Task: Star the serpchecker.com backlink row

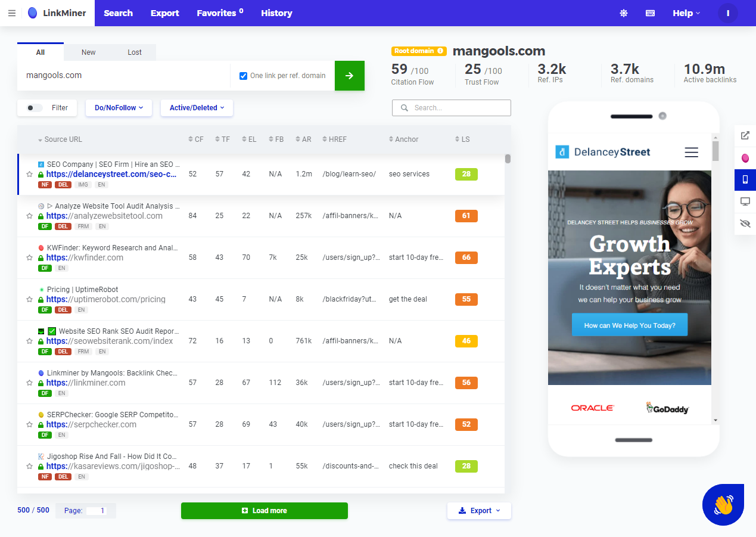Action: [x=29, y=425]
